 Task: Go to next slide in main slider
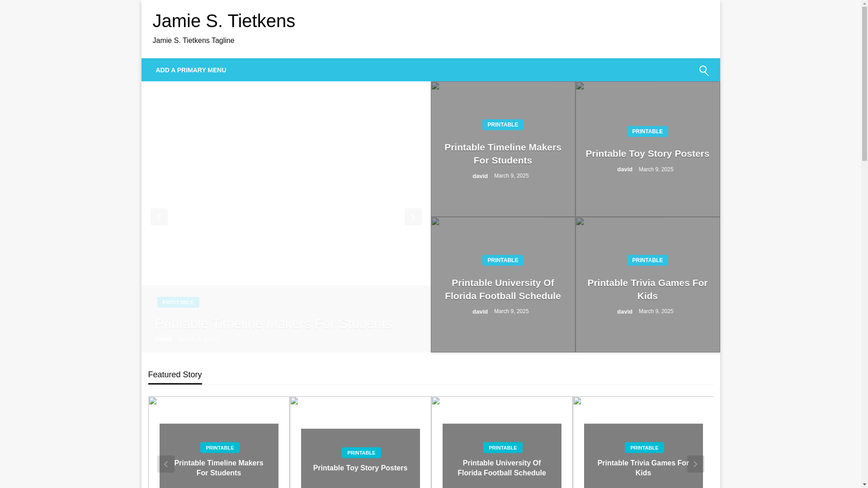pyautogui.click(x=413, y=217)
